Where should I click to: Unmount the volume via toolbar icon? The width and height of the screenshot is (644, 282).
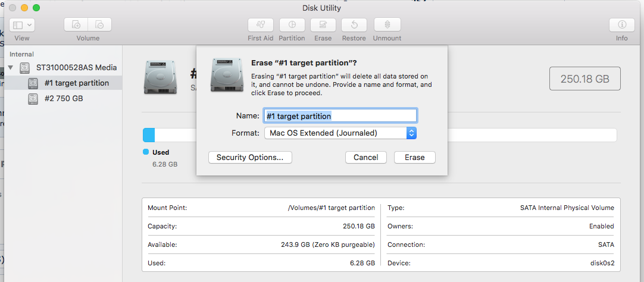[387, 25]
